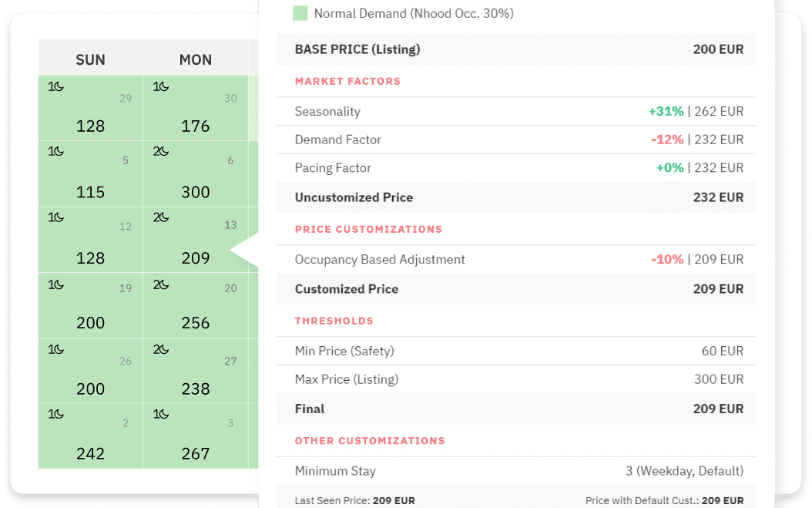Click the moon icon on Monday 30
The image size is (812, 508).
(x=160, y=86)
